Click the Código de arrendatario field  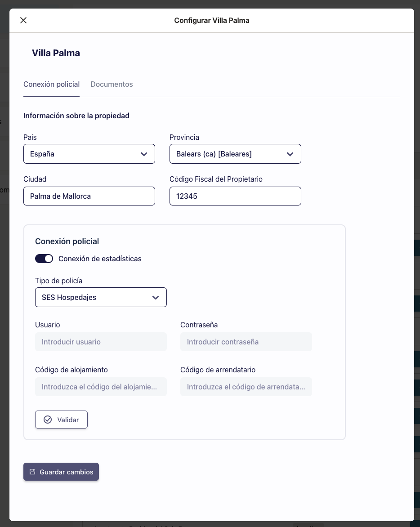click(x=246, y=387)
